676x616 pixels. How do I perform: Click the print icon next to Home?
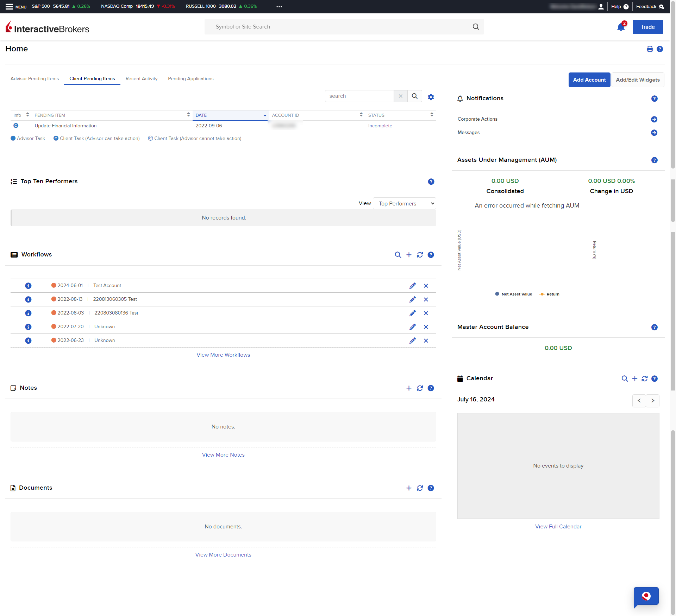tap(650, 49)
